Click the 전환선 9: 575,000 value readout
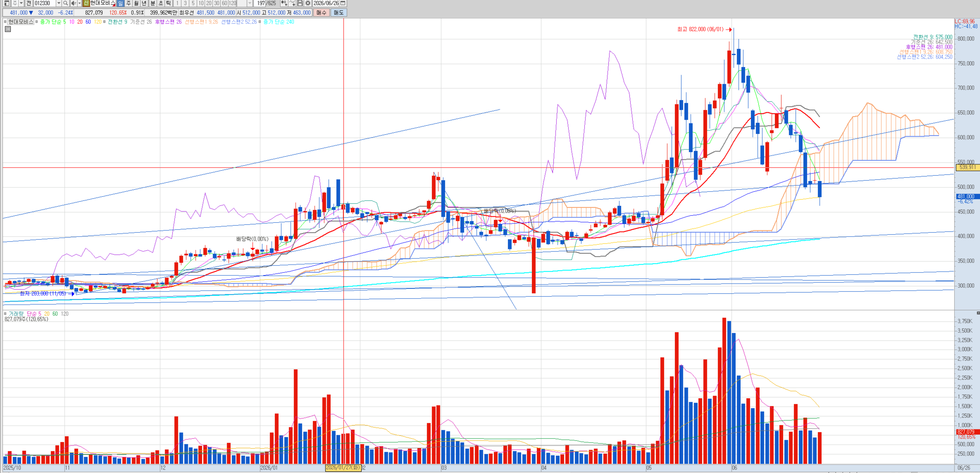Image resolution: width=980 pixels, height=473 pixels. pos(933,37)
